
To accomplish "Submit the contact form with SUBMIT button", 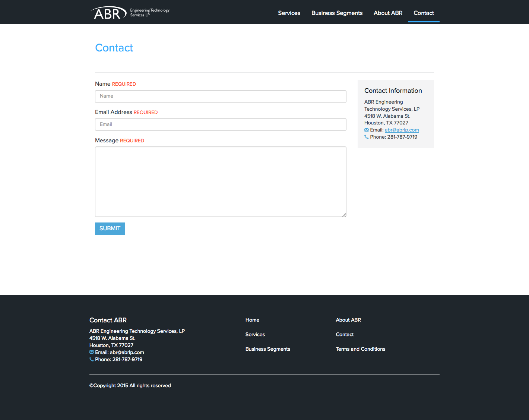I will click(x=110, y=228).
